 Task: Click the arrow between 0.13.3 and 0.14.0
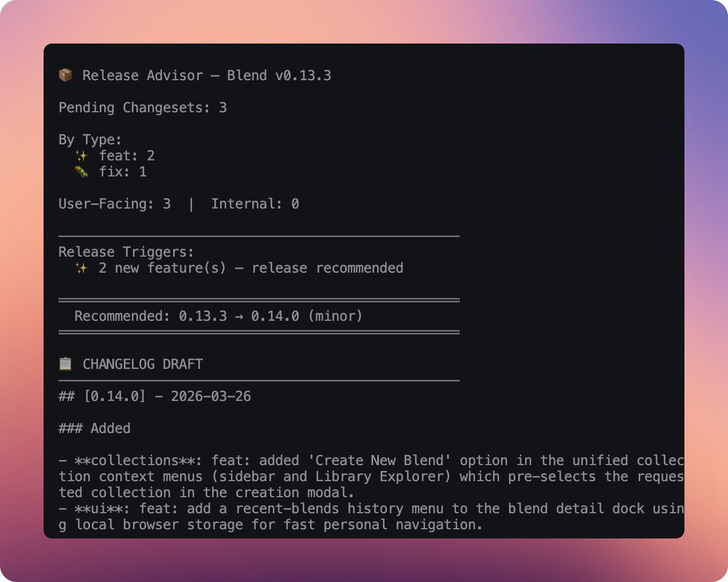tap(238, 316)
